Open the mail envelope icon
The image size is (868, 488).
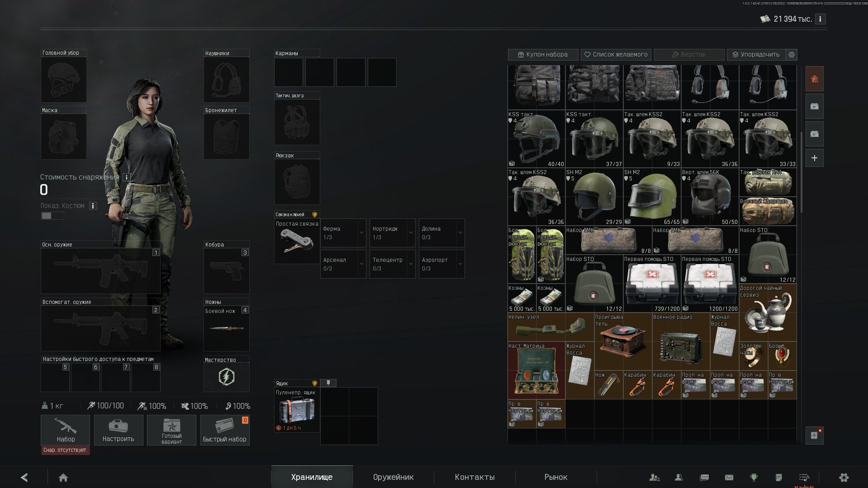[729, 477]
